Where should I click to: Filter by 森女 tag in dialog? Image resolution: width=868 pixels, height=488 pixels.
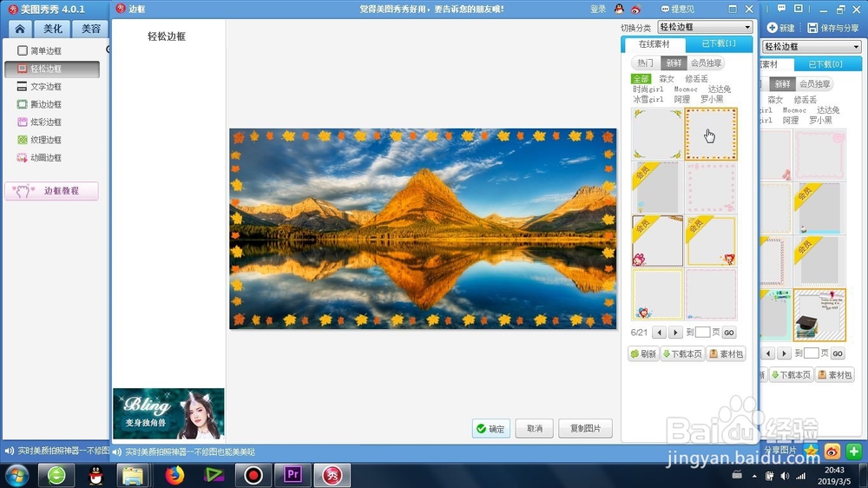[667, 79]
